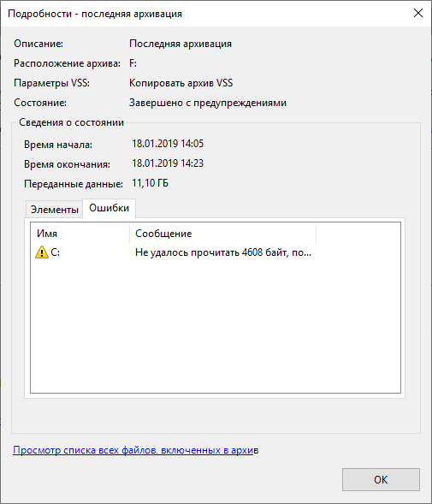Click the archive location value F:
The image size is (432, 504).
[x=133, y=63]
